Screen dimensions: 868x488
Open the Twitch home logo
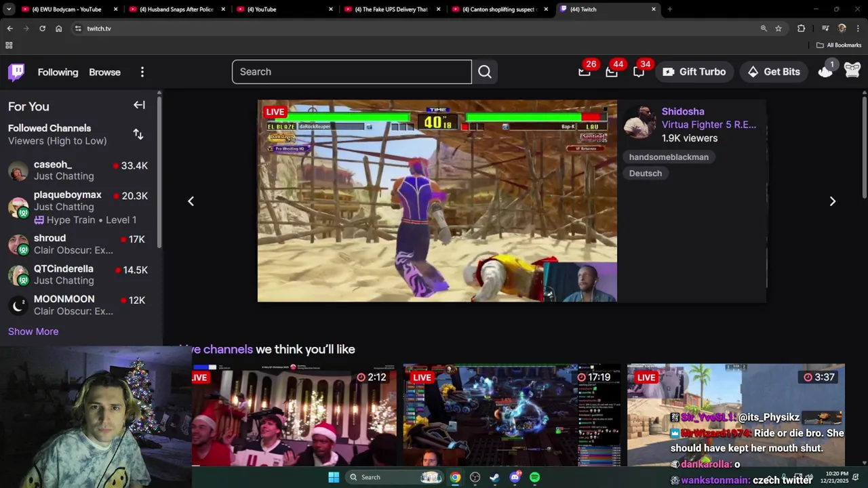[x=16, y=72]
